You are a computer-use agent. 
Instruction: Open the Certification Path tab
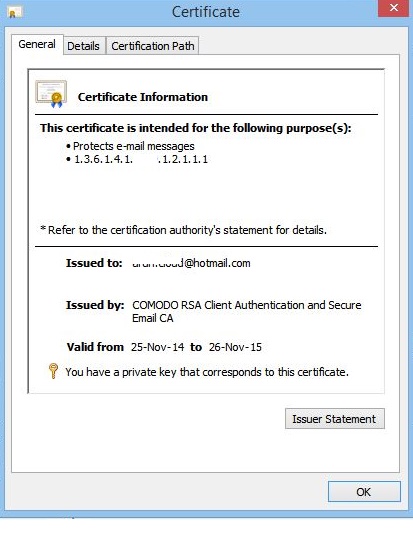[153, 46]
